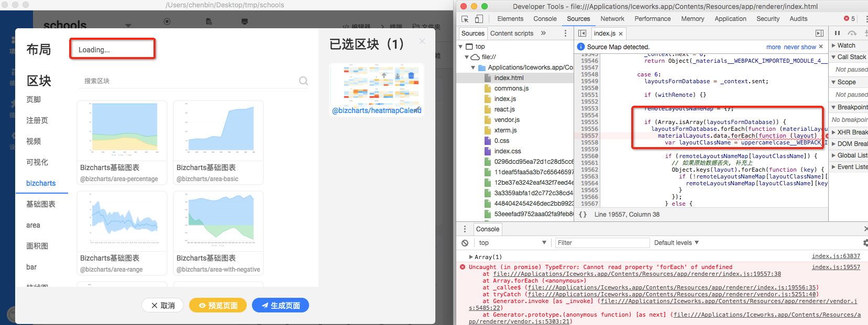Screen dimensions: 868x325
Task: Open more Sources navigator tabs chevron
Action: click(x=543, y=33)
